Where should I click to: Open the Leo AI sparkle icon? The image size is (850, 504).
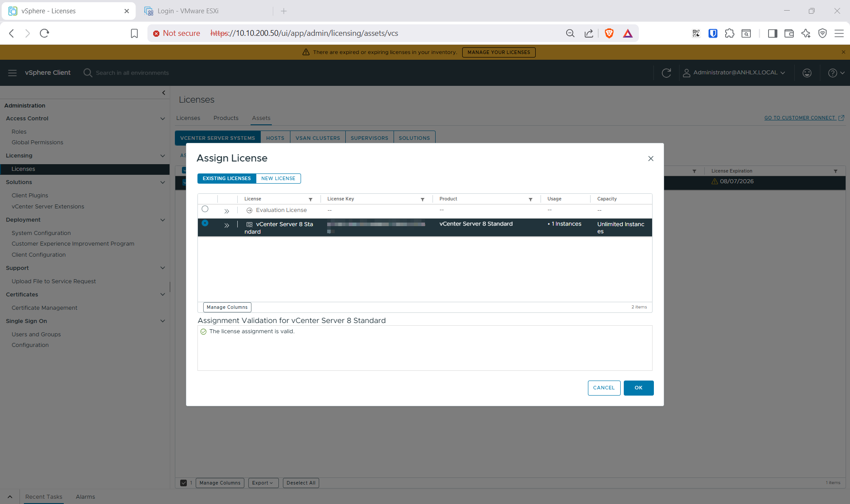click(806, 33)
